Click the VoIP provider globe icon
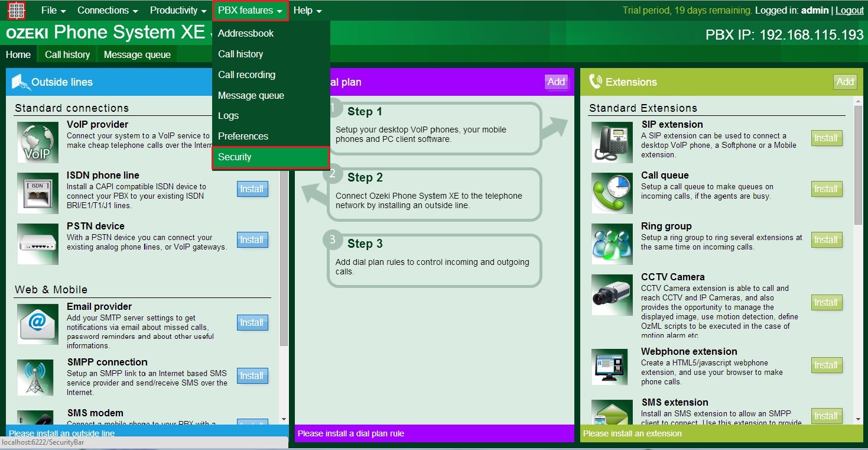 [38, 142]
